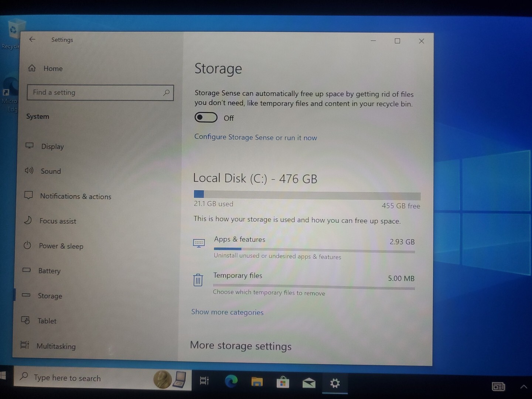
Task: Open File Explorer from the taskbar
Action: coord(257,382)
